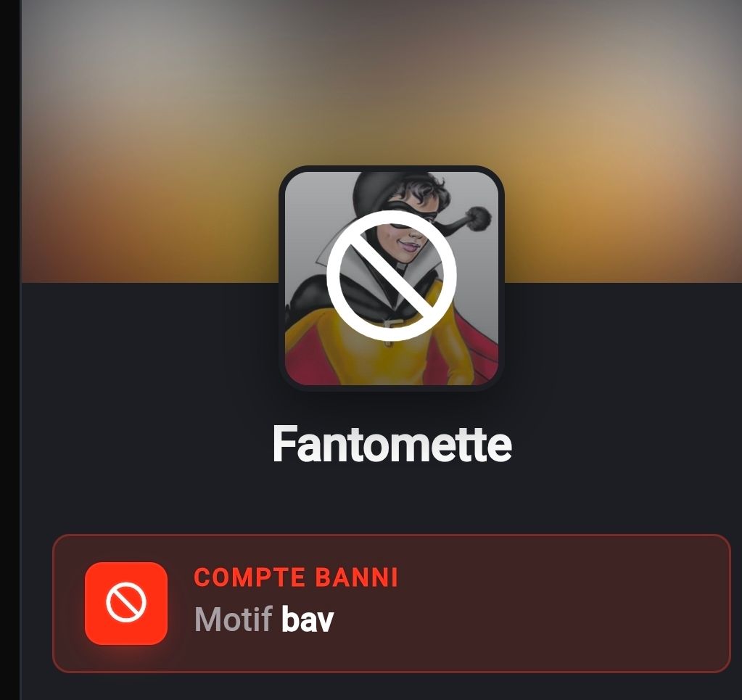
Task: Click the COMPTE BANNI label
Action: (296, 577)
